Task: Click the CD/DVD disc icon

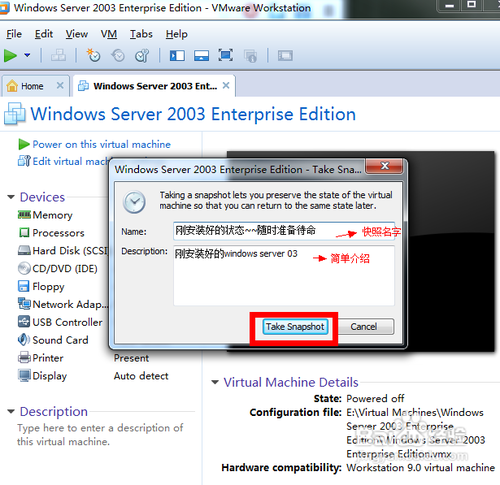Action: pos(24,268)
